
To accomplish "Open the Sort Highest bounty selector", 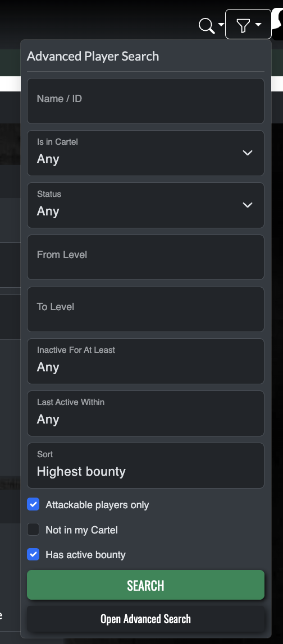I will [x=145, y=466].
